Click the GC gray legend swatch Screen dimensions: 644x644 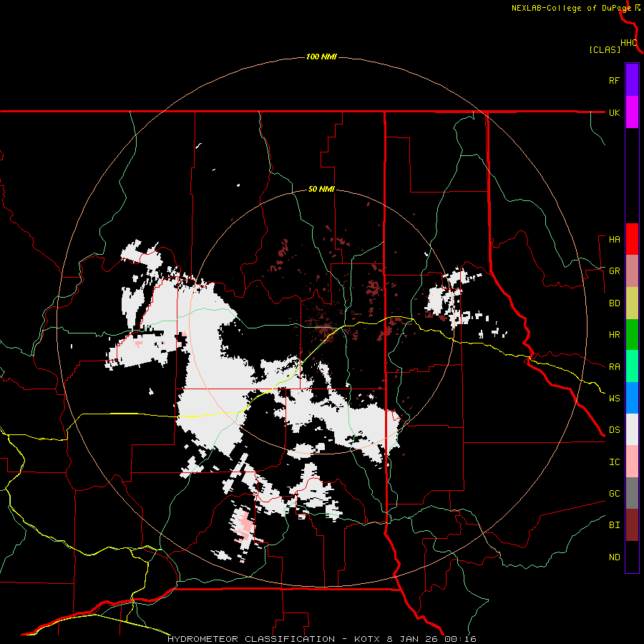point(632,493)
